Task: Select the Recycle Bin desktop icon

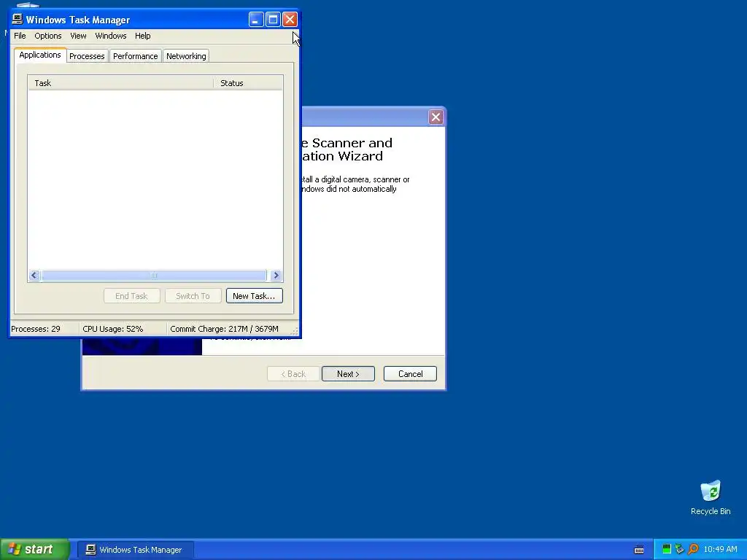Action: click(711, 498)
